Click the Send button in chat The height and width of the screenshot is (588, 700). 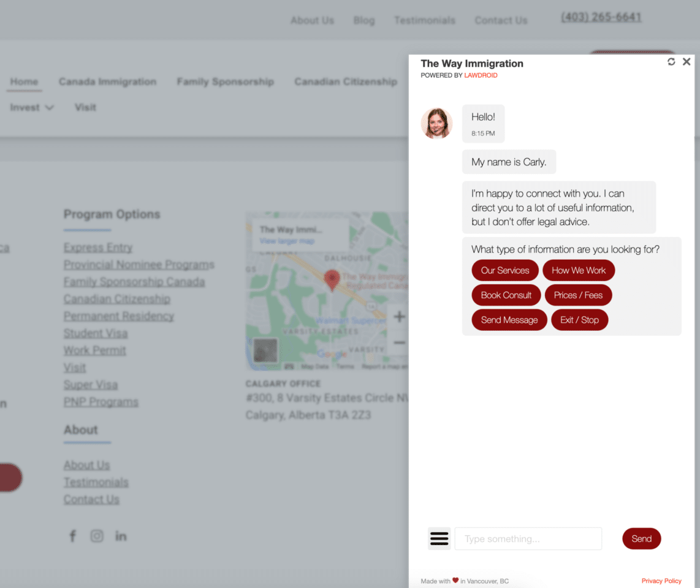pos(641,538)
